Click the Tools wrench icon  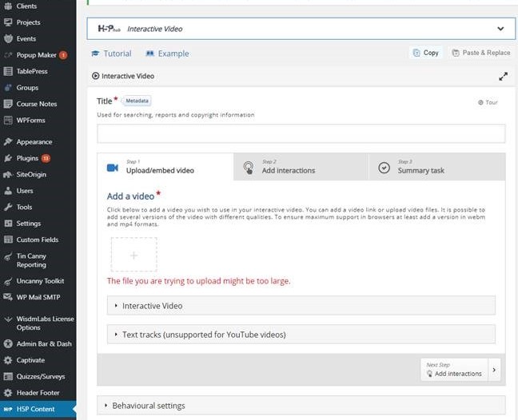tap(8, 207)
